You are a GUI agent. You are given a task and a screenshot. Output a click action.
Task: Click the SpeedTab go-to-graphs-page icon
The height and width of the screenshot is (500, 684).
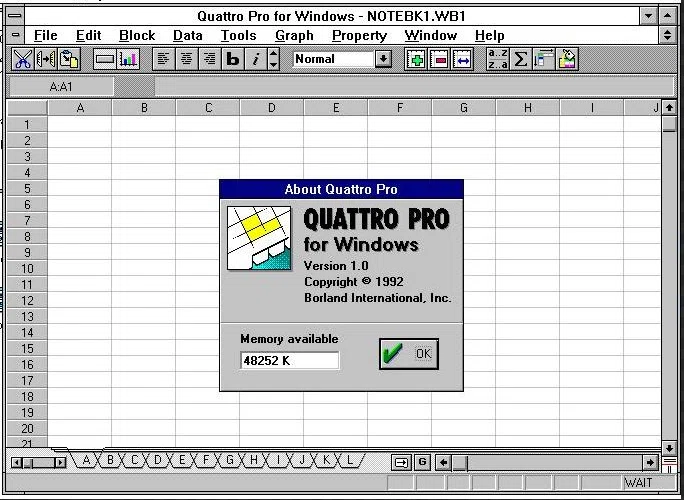click(x=401, y=462)
